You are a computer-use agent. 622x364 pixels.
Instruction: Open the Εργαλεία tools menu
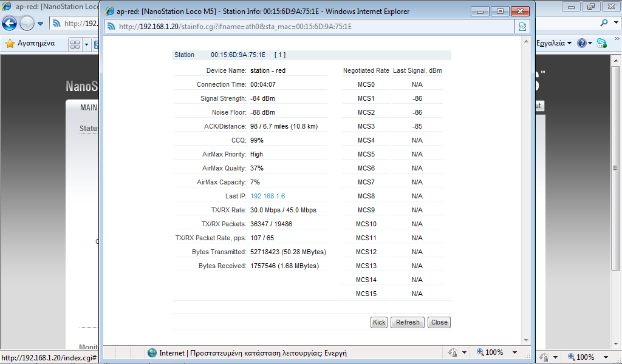pyautogui.click(x=554, y=43)
